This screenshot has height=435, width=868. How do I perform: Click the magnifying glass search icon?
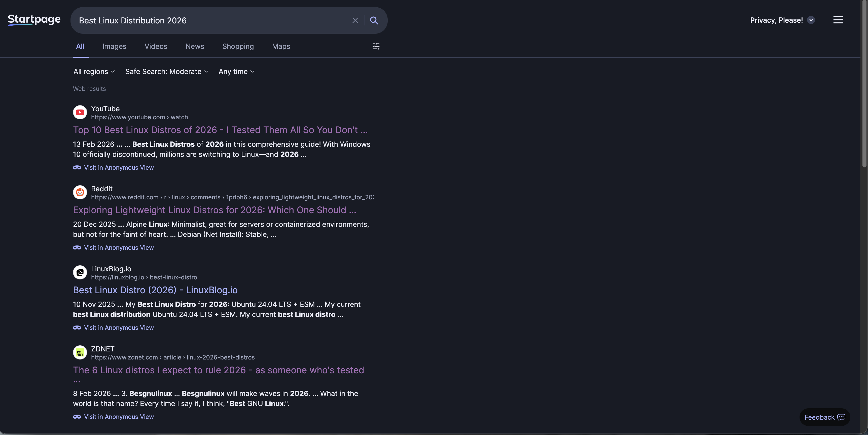point(374,20)
